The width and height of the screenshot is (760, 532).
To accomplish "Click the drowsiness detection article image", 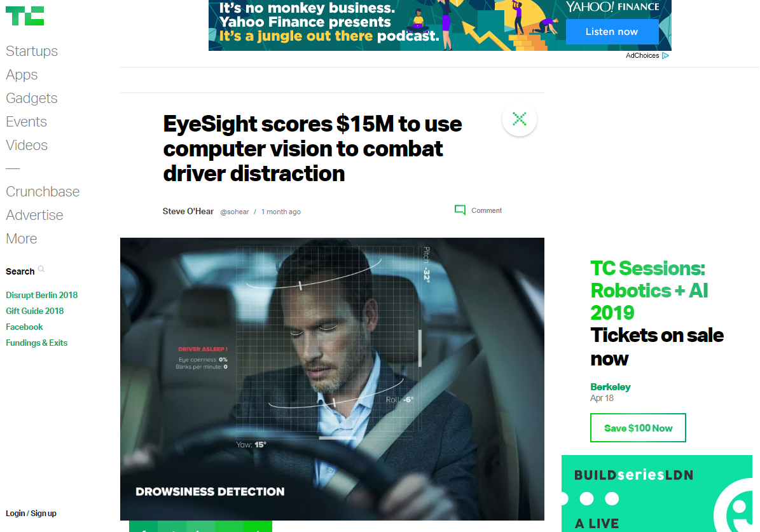I will 332,379.
